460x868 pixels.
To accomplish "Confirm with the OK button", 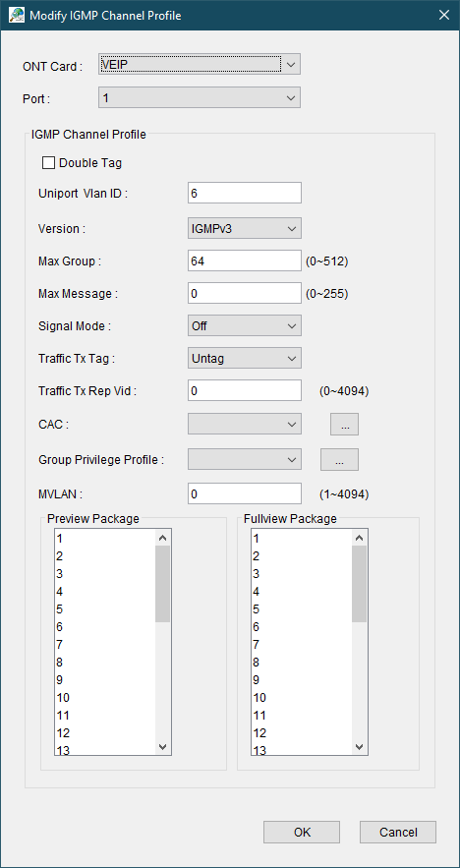I will click(x=302, y=832).
